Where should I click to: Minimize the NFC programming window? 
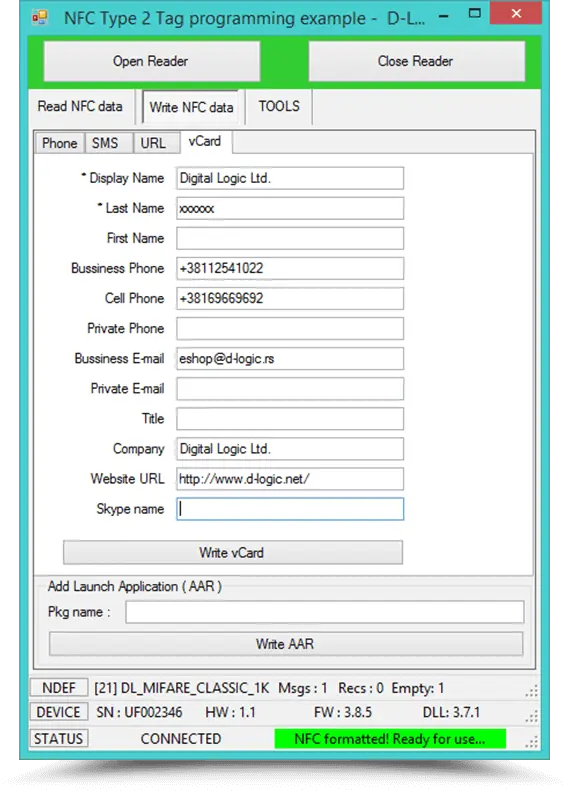[443, 16]
